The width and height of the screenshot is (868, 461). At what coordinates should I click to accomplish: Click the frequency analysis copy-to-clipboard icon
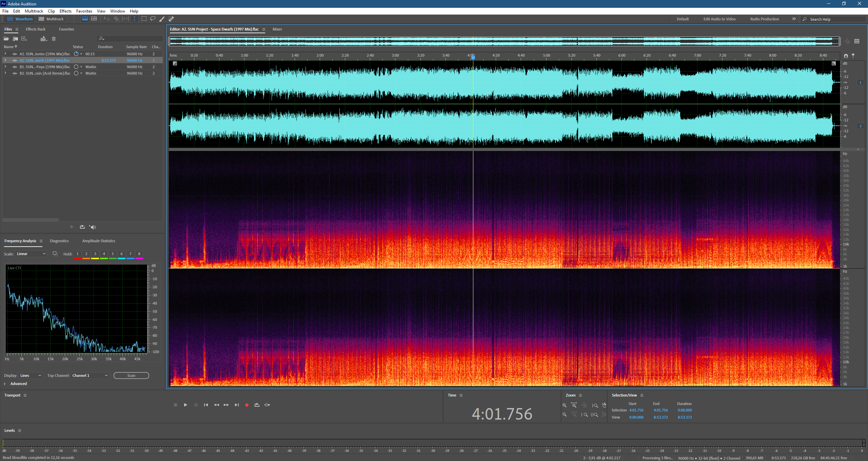(55, 254)
